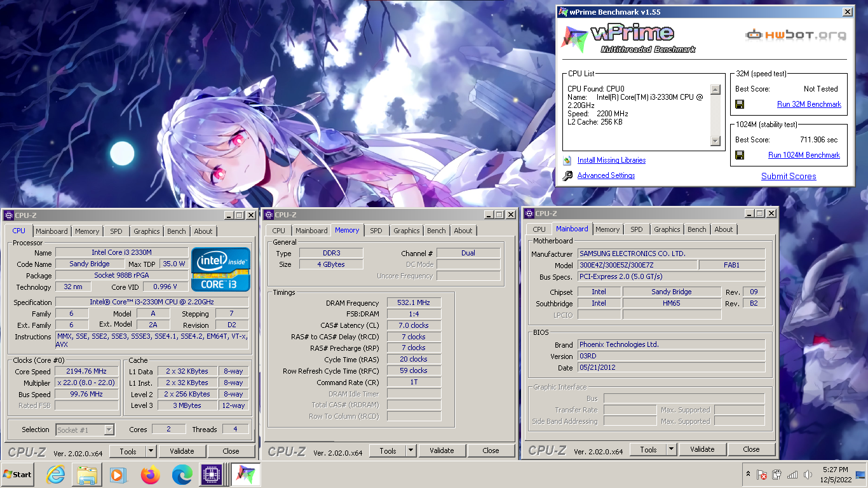Click the HWBOT.org logo

pyautogui.click(x=795, y=34)
